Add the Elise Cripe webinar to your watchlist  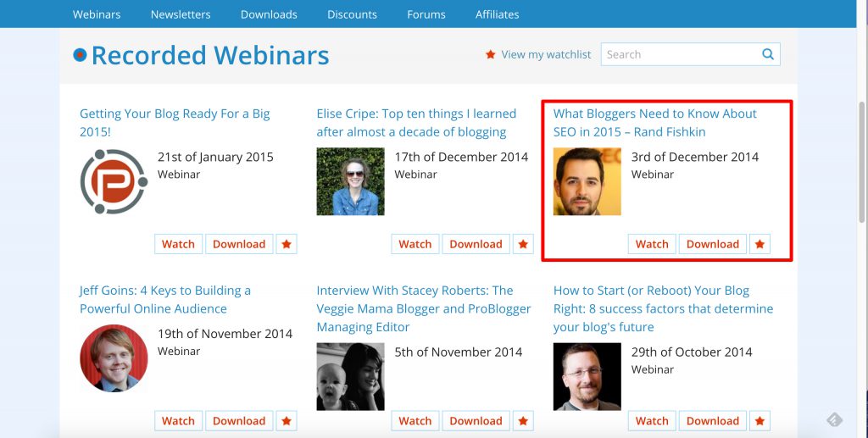pyautogui.click(x=523, y=244)
